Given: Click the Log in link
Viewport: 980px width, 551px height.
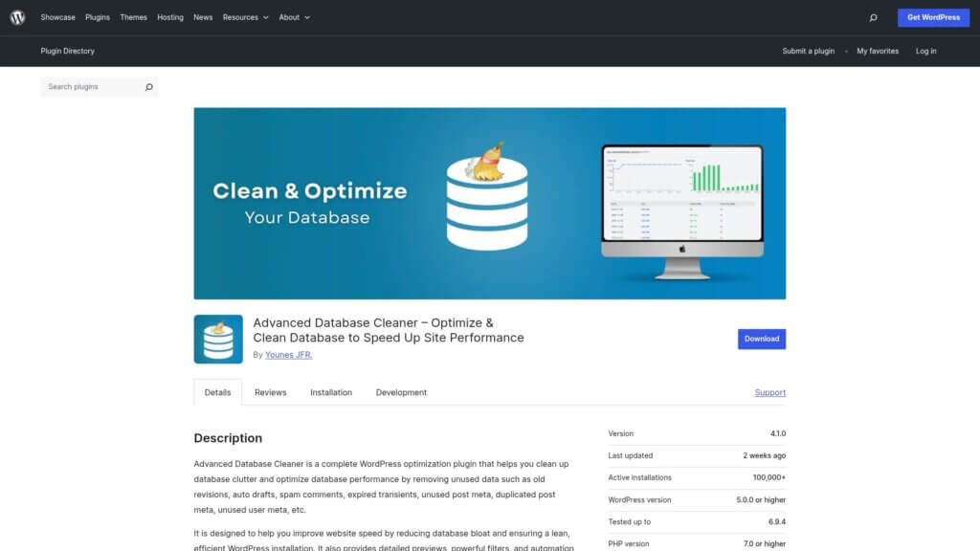Looking at the screenshot, I should (x=925, y=52).
